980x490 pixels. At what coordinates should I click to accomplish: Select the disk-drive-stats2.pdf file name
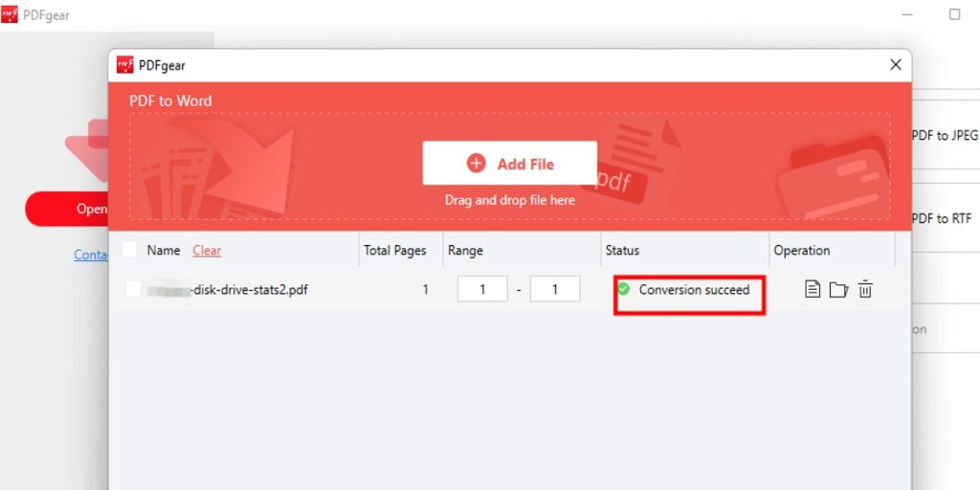pyautogui.click(x=227, y=289)
